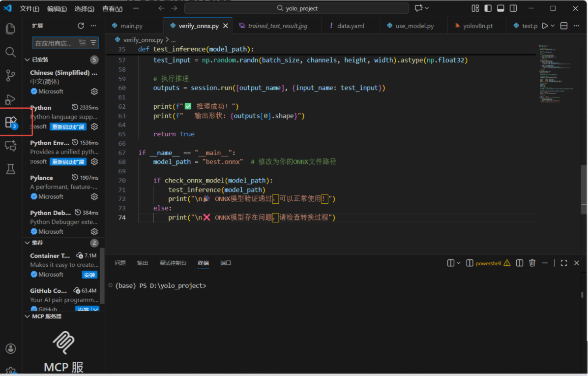The width and height of the screenshot is (588, 376).
Task: Open customize layout control
Action: 475,8
